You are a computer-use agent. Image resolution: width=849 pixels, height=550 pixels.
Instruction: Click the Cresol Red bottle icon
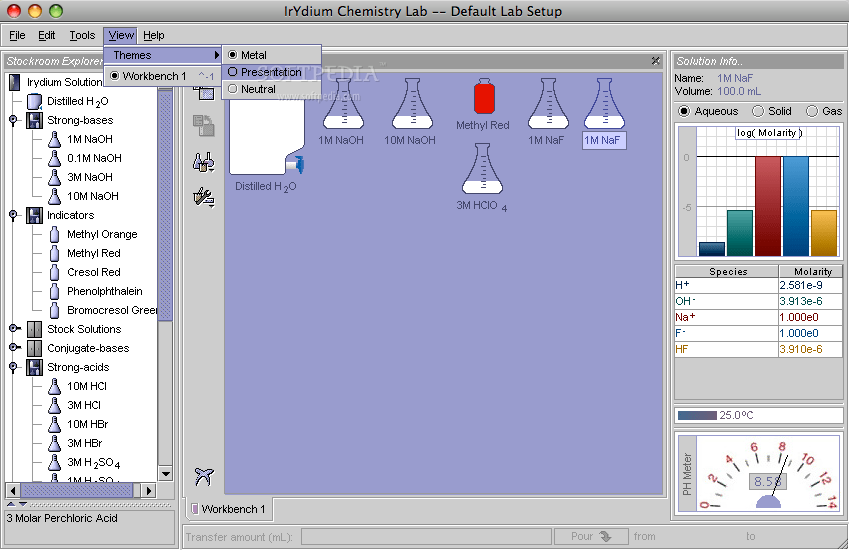54,272
